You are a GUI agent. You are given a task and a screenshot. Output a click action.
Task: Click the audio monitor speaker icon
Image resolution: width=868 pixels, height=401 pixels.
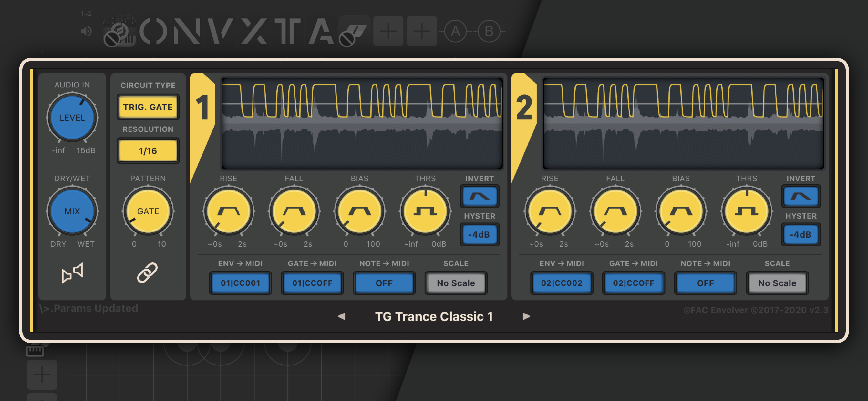[72, 272]
